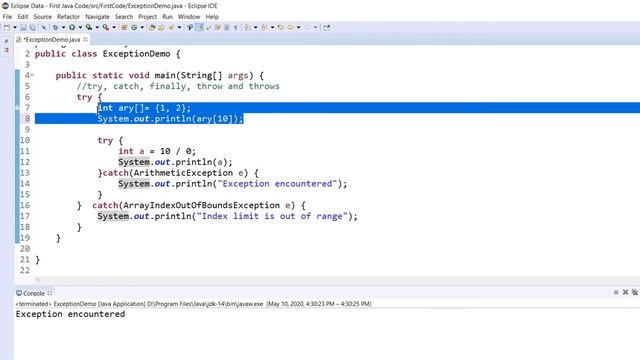640x360 pixels.
Task: Click the Previous Annotation toolbar icon
Action: (x=264, y=27)
